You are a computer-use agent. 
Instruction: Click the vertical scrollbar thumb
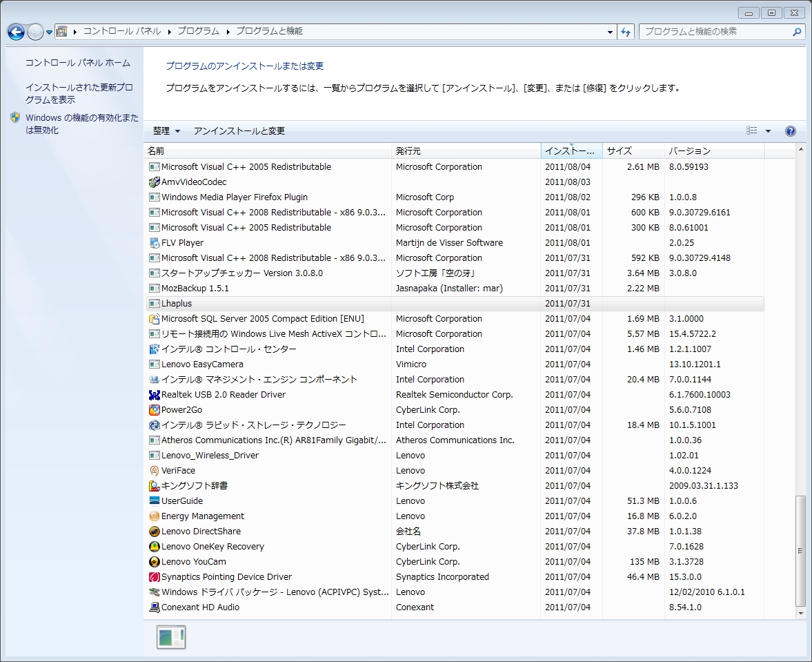point(800,550)
